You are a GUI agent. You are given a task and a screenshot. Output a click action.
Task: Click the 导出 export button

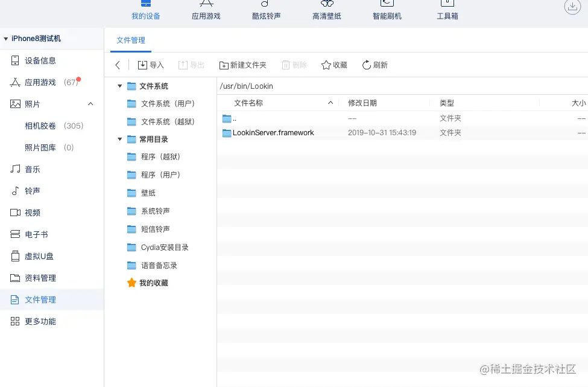pos(191,65)
